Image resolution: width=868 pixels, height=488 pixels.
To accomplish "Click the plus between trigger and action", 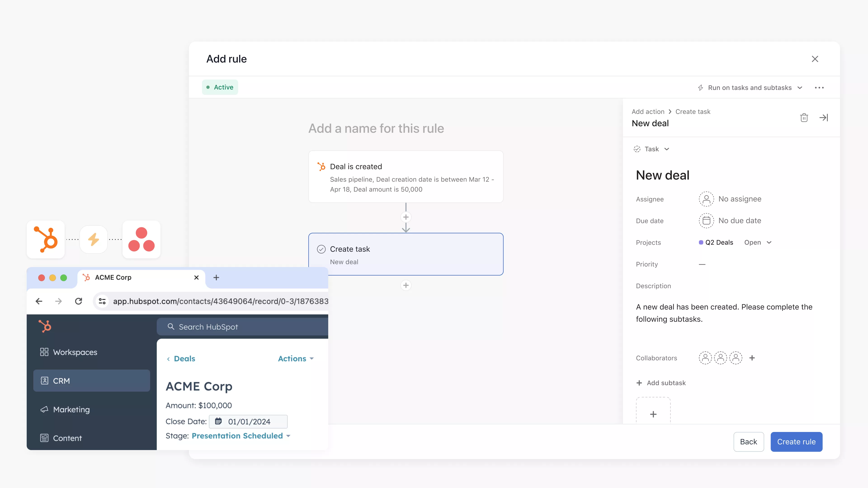I will (406, 217).
